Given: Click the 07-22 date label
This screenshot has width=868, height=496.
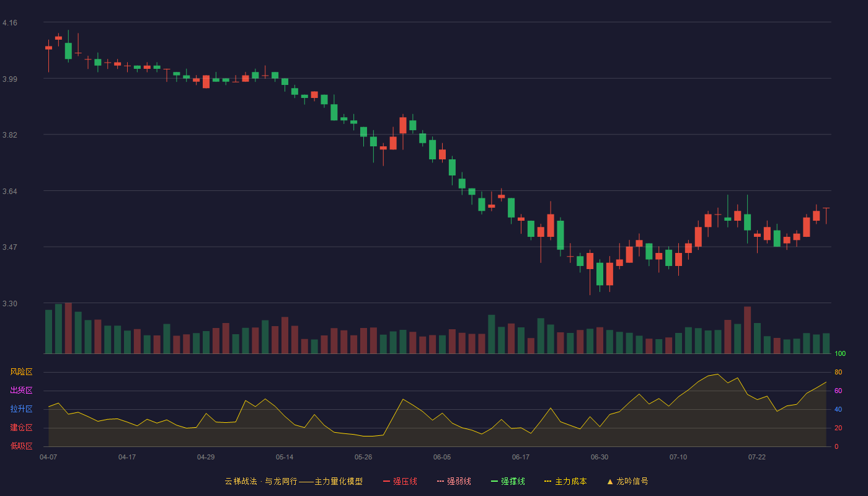Looking at the screenshot, I should click(x=757, y=457).
